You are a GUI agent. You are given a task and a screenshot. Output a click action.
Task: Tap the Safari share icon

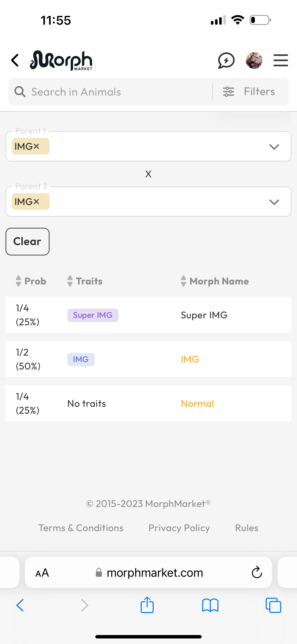[x=147, y=605]
